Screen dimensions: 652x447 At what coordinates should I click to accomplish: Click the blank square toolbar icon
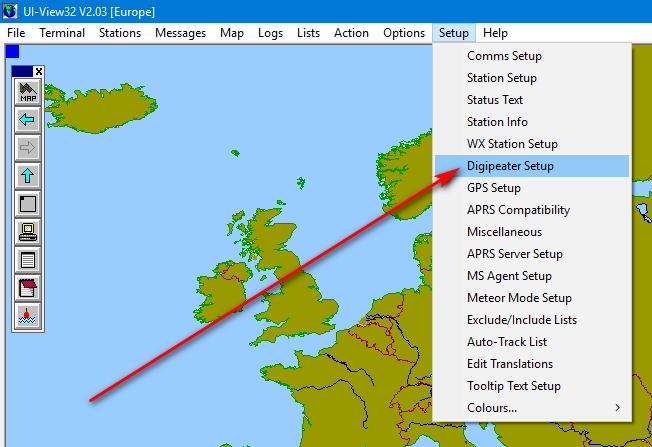(x=27, y=205)
